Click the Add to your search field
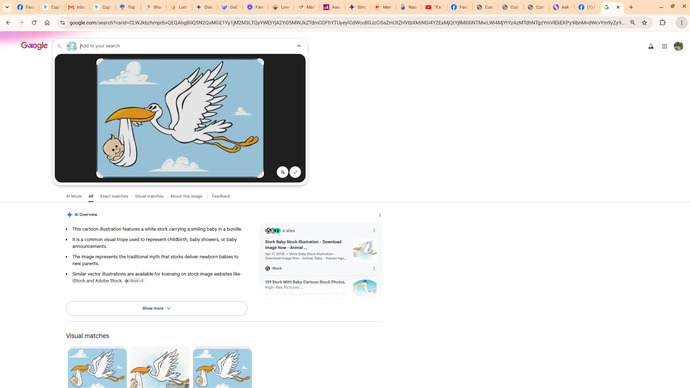 tap(185, 46)
